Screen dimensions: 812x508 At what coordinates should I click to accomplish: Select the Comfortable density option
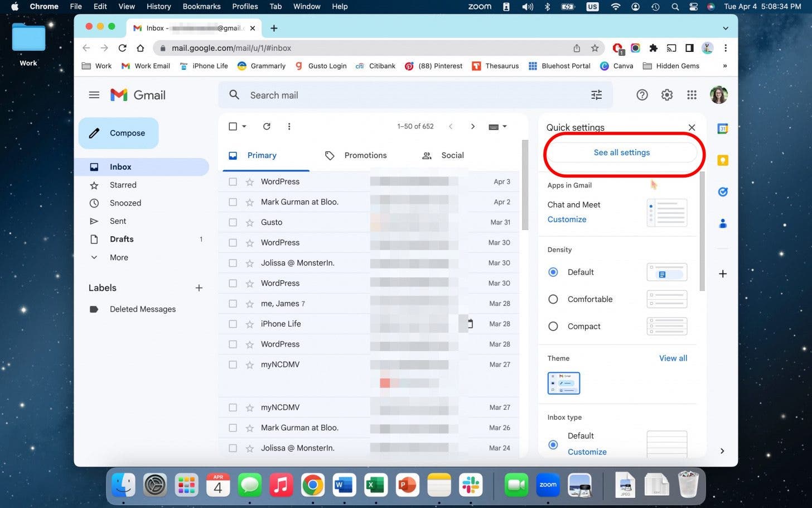coord(553,299)
